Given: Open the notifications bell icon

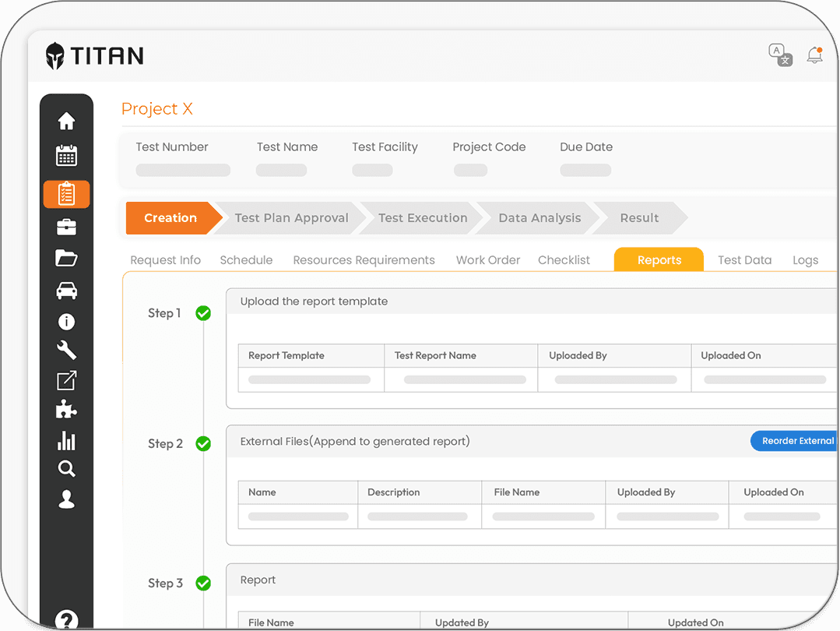Looking at the screenshot, I should click(815, 55).
